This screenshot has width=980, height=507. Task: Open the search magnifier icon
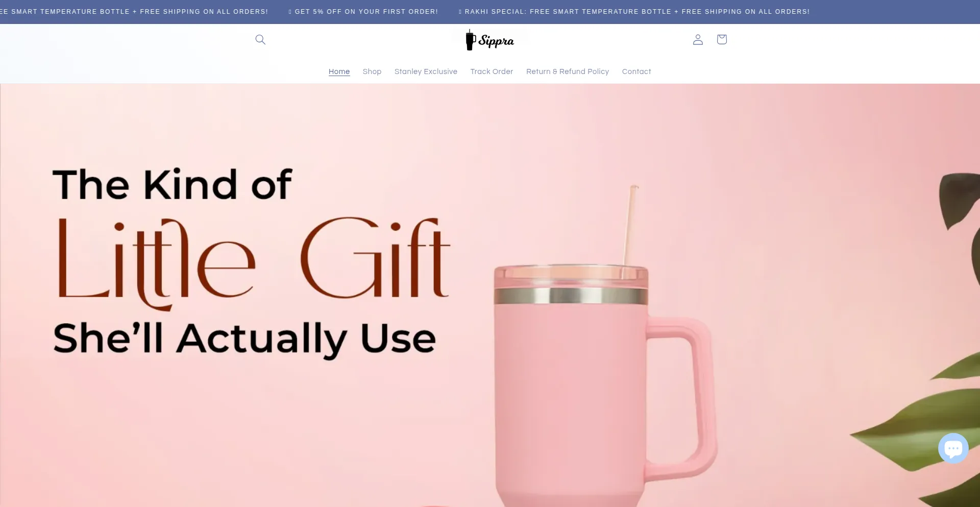[260, 39]
